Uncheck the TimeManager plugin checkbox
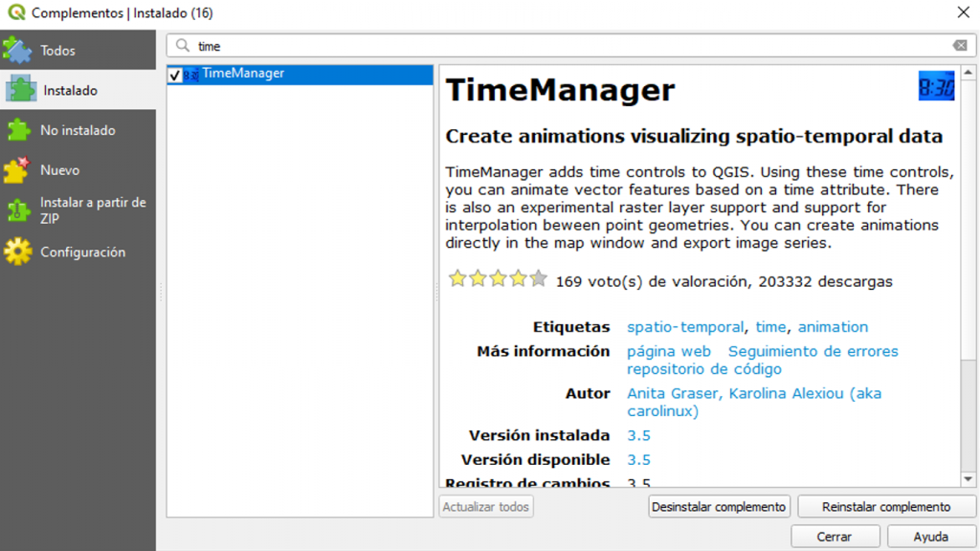Screen dimensions: 980x551 (174, 75)
